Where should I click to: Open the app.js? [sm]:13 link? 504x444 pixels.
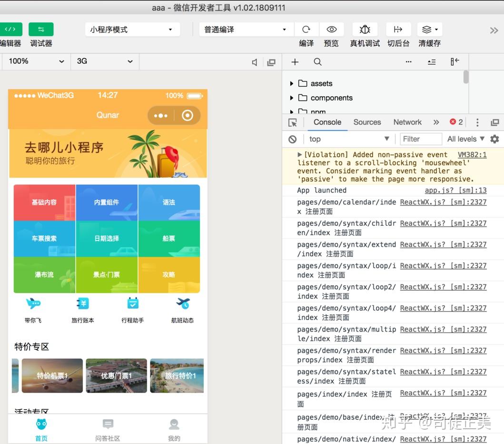tap(455, 190)
